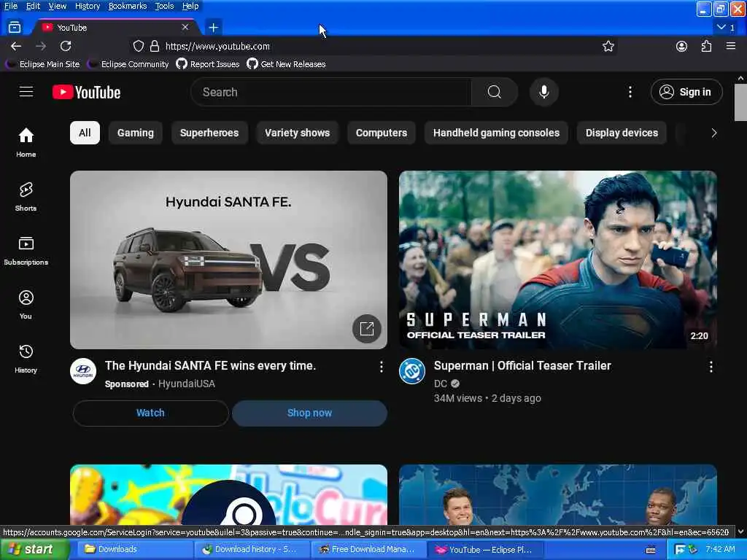Open the View menu
This screenshot has height=560, width=747.
pos(57,6)
